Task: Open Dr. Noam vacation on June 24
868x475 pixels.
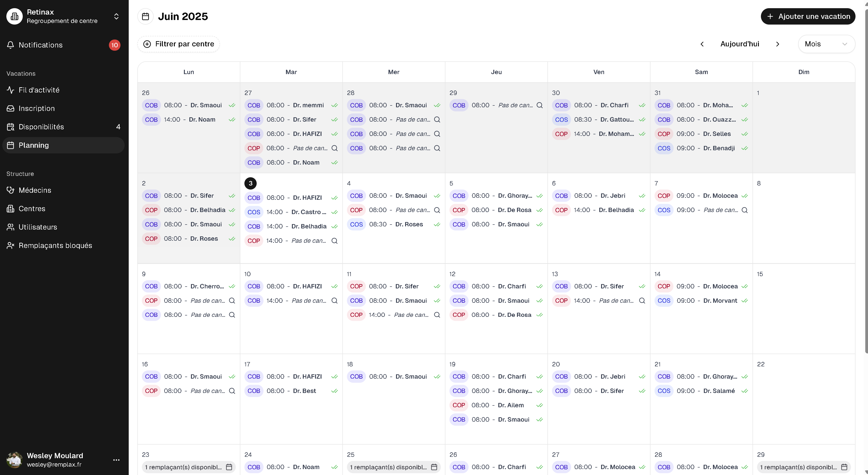Action: (291, 467)
